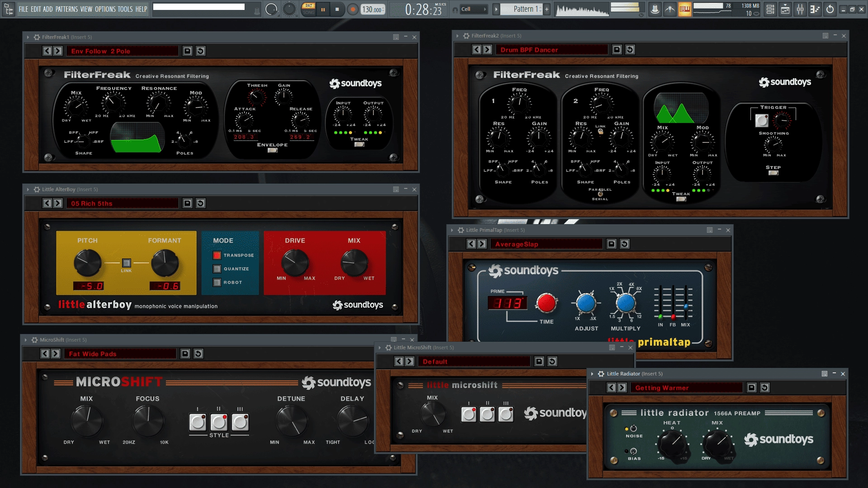Click the red round button in Little PrimalTap

tap(546, 303)
